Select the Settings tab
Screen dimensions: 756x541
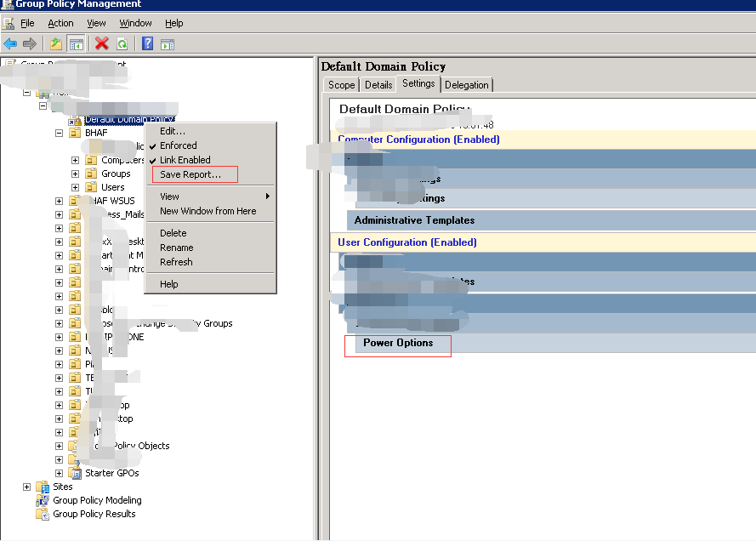(x=418, y=84)
